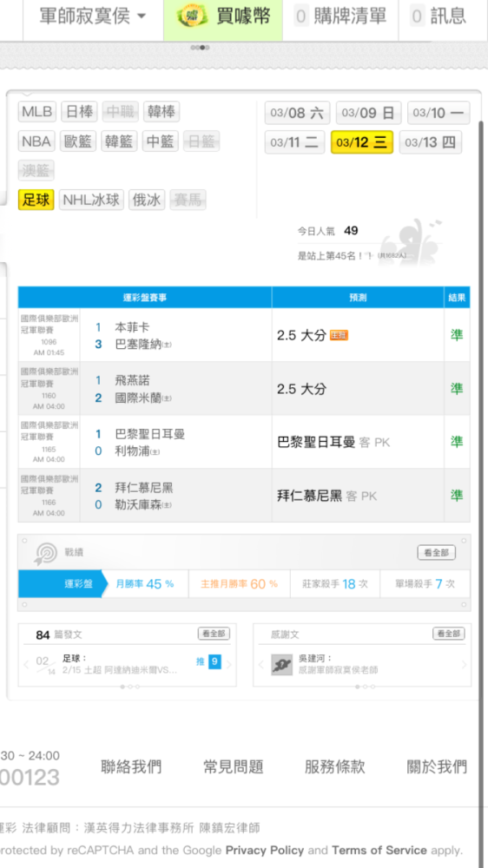Click 看全部 in the 戰績 section

click(x=436, y=552)
